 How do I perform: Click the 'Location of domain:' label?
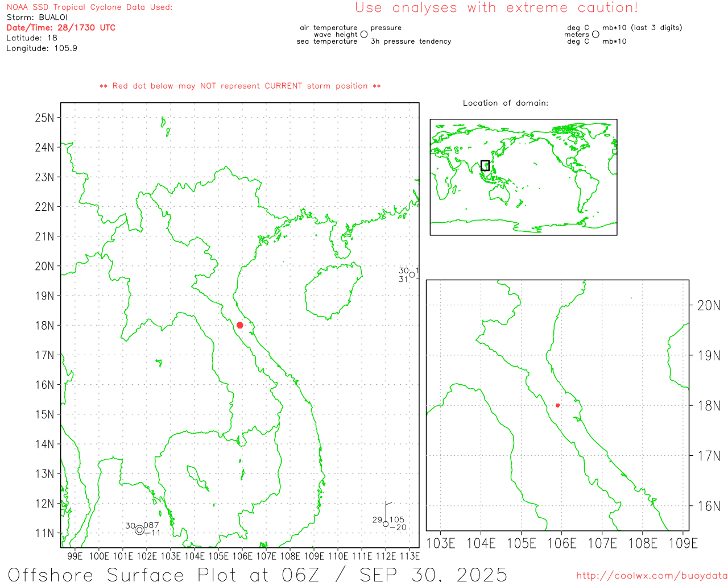click(x=505, y=103)
